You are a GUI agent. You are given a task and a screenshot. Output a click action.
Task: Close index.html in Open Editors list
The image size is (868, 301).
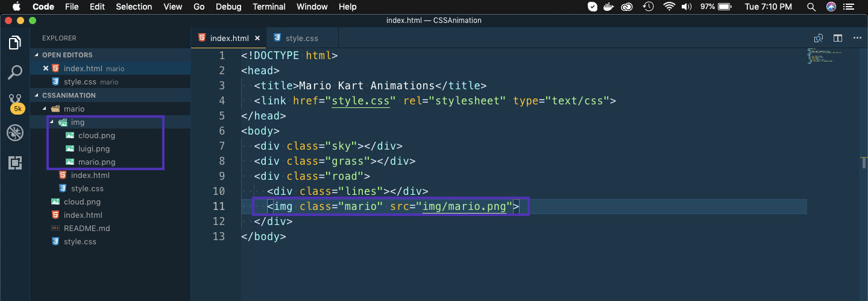(45, 68)
